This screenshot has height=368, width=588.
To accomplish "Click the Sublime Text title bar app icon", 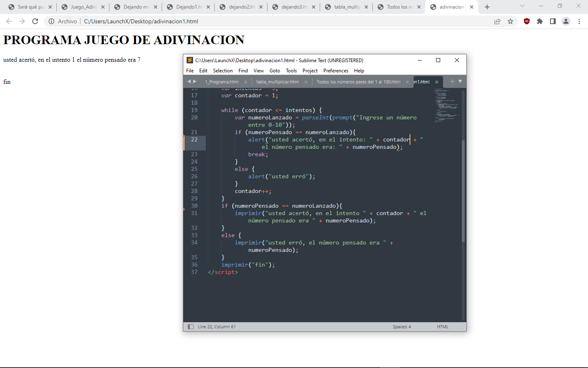I will pyautogui.click(x=189, y=60).
